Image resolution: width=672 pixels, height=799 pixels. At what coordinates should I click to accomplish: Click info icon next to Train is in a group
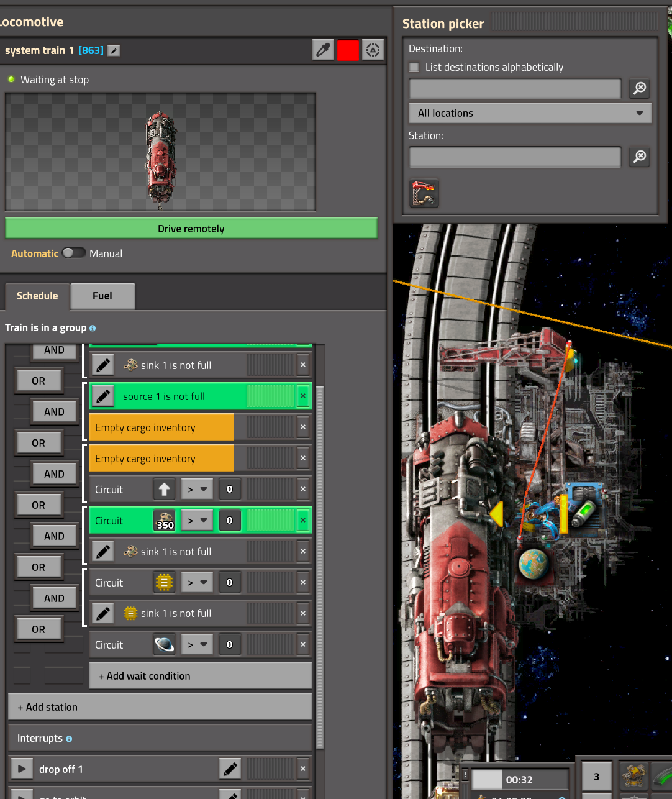(93, 328)
